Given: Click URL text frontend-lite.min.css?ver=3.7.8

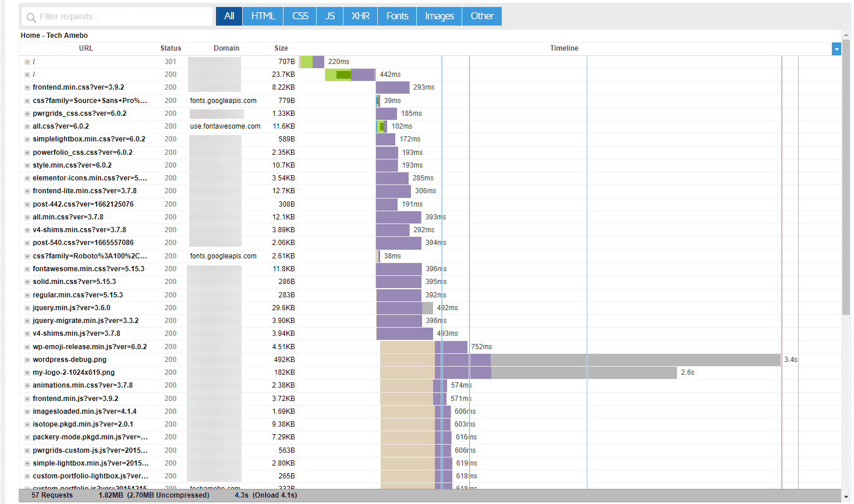Looking at the screenshot, I should pyautogui.click(x=85, y=191).
